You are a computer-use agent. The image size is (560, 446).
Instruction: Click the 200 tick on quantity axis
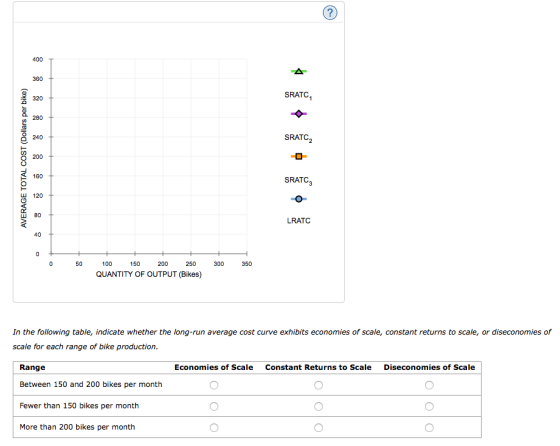tap(163, 264)
